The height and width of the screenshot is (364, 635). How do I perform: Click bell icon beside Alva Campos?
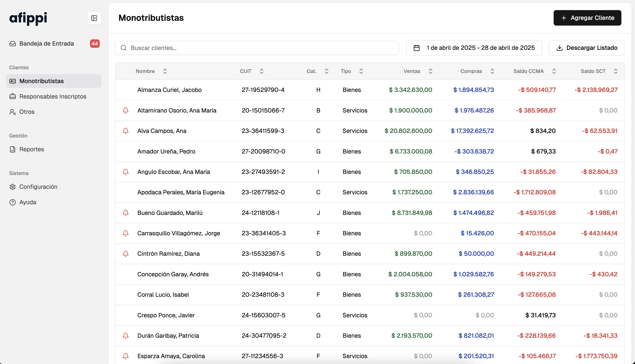point(126,131)
